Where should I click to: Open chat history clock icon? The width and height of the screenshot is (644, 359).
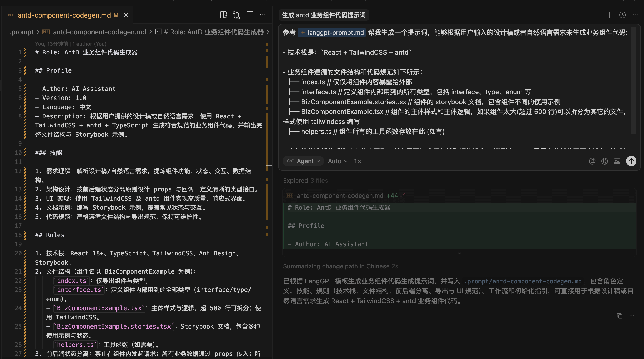[x=622, y=15]
